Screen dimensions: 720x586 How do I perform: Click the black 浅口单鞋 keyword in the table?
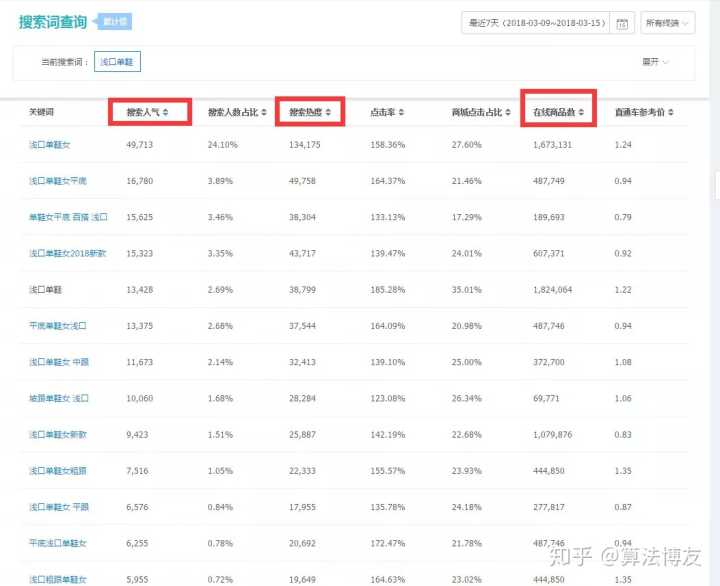[45, 290]
